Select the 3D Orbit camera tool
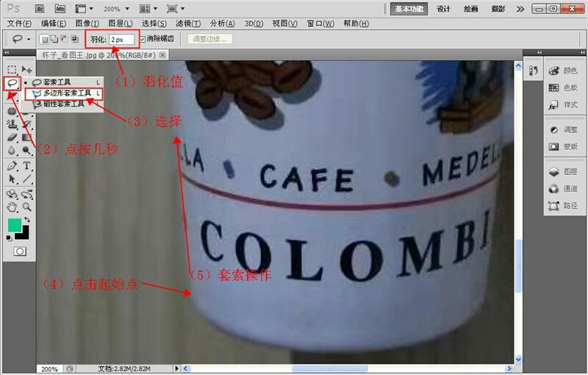The height and width of the screenshot is (375, 588). tap(26, 194)
